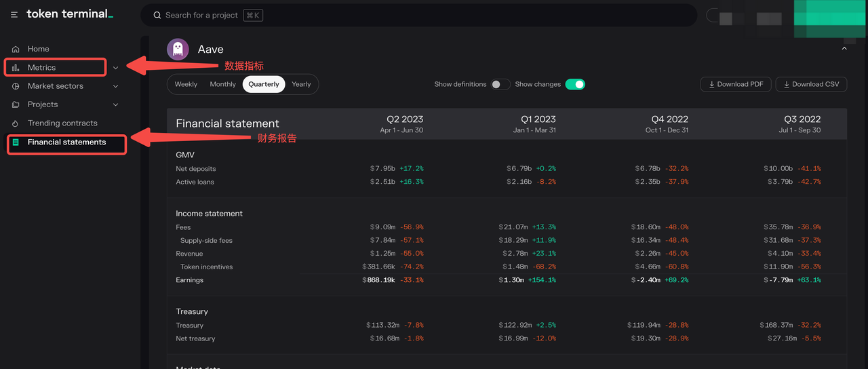Click the Token incentives row label
This screenshot has width=868, height=369.
[206, 267]
